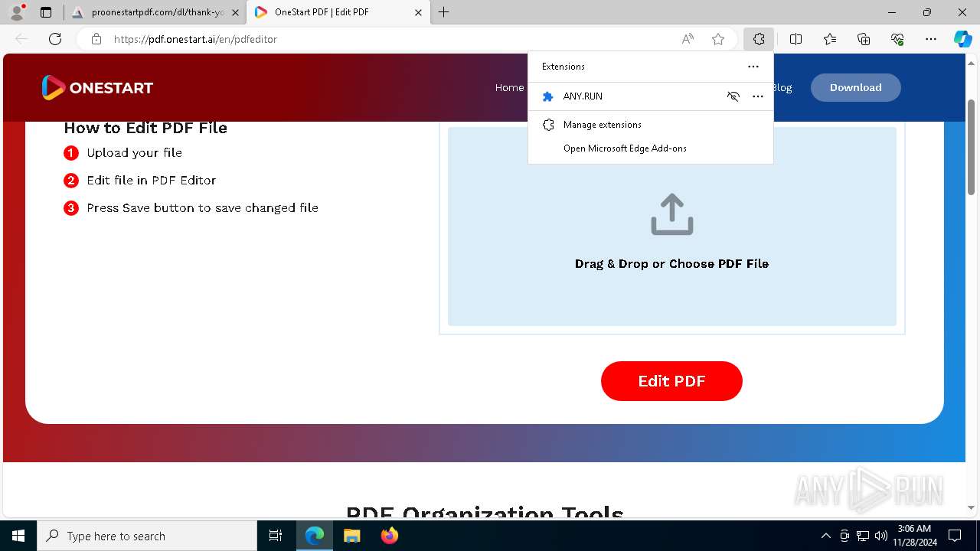Open network icon in system tray
Viewport: 980px width, 551px height.
[x=863, y=536]
